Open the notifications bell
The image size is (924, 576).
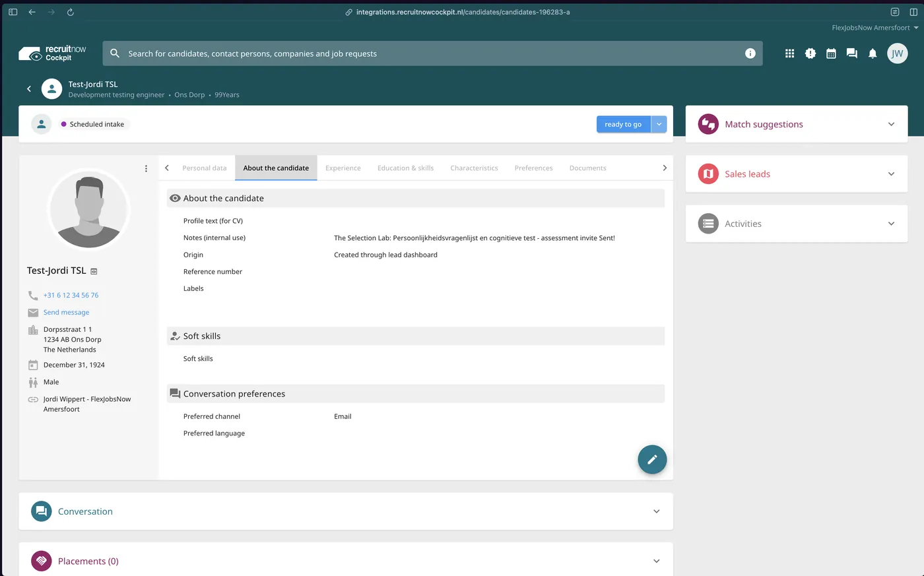(x=873, y=53)
